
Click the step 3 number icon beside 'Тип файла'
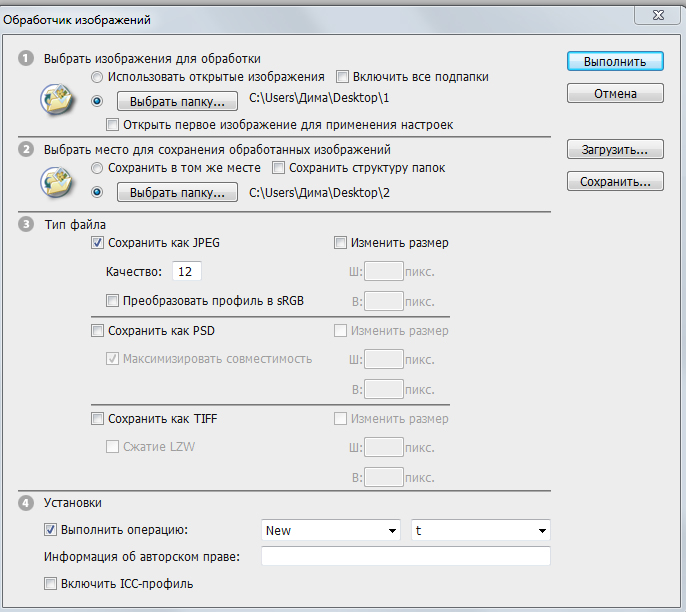click(x=26, y=225)
